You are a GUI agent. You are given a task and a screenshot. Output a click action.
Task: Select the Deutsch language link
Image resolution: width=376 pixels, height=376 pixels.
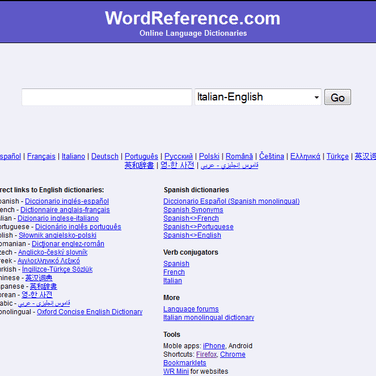tap(105, 156)
